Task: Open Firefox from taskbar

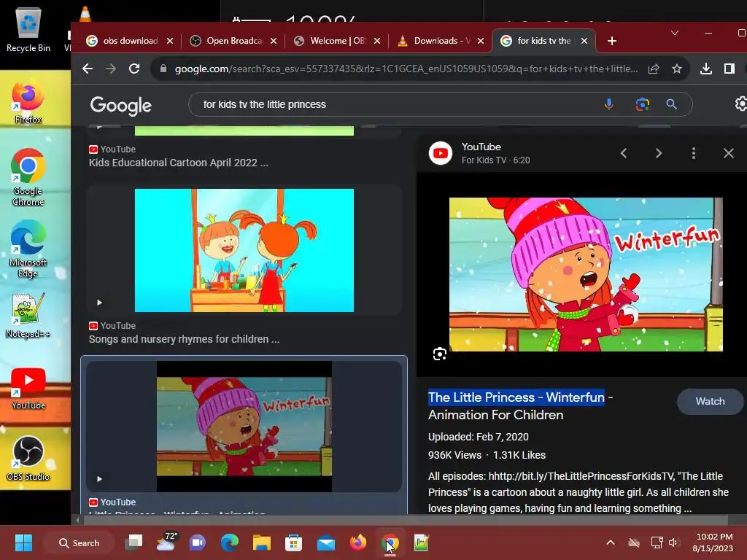Action: (x=357, y=542)
